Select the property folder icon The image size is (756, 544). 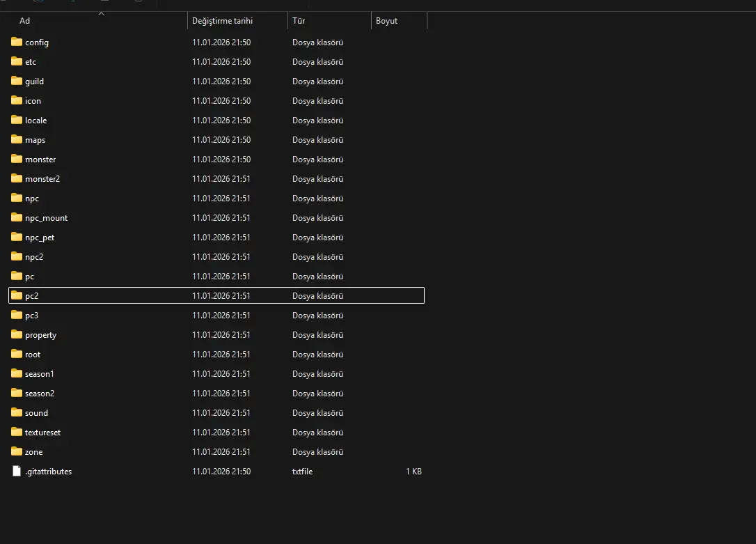[x=17, y=334]
